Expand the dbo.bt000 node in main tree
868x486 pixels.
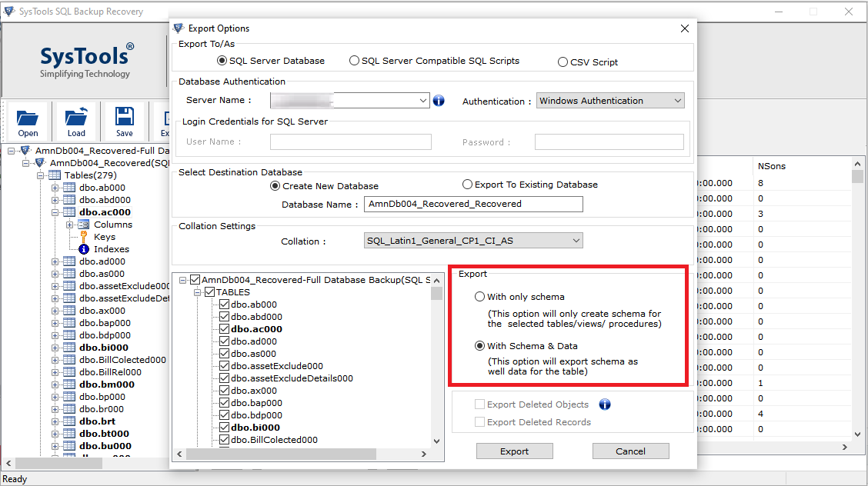(55, 434)
